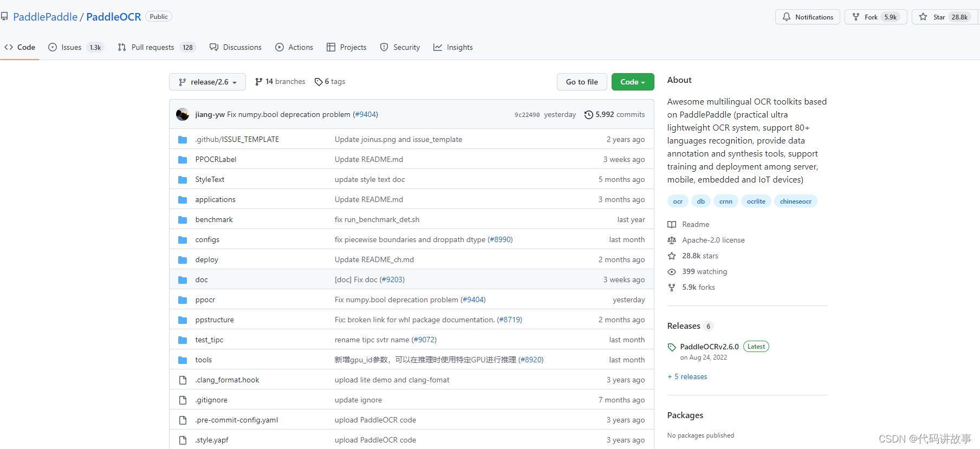Open the Apache-2.0 license scale icon

click(672, 240)
